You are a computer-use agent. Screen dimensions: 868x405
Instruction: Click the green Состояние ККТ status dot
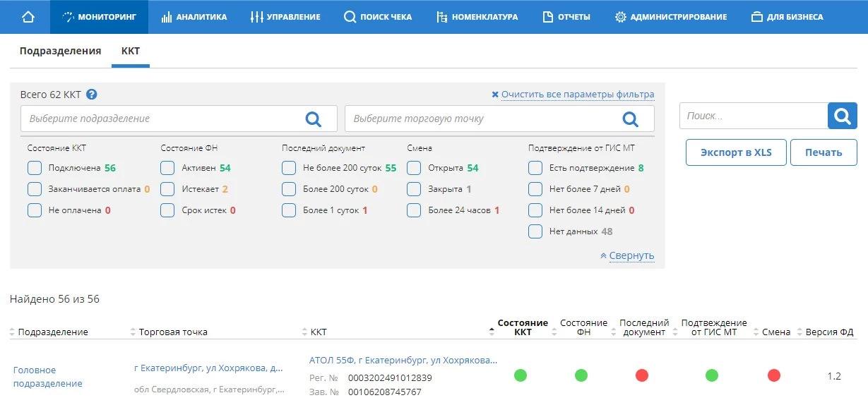pos(521,375)
